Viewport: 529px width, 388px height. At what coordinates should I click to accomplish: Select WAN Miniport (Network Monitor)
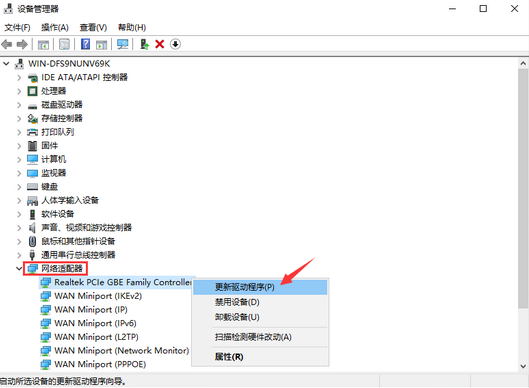pyautogui.click(x=121, y=351)
